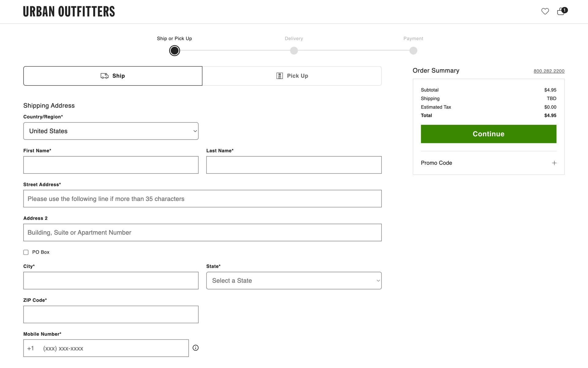Viewport: 588px width, 368px height.
Task: Click the First Name field
Action: (x=111, y=165)
